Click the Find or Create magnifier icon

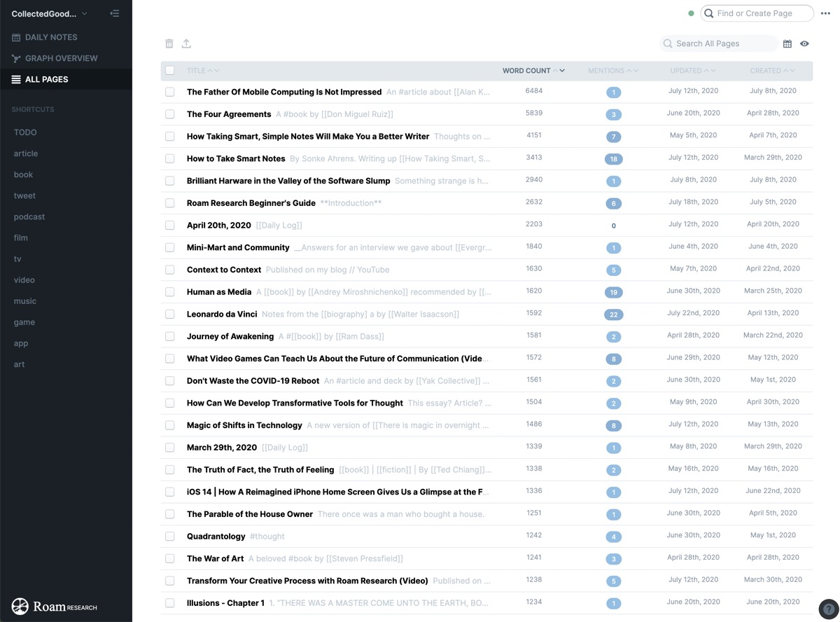tap(709, 13)
